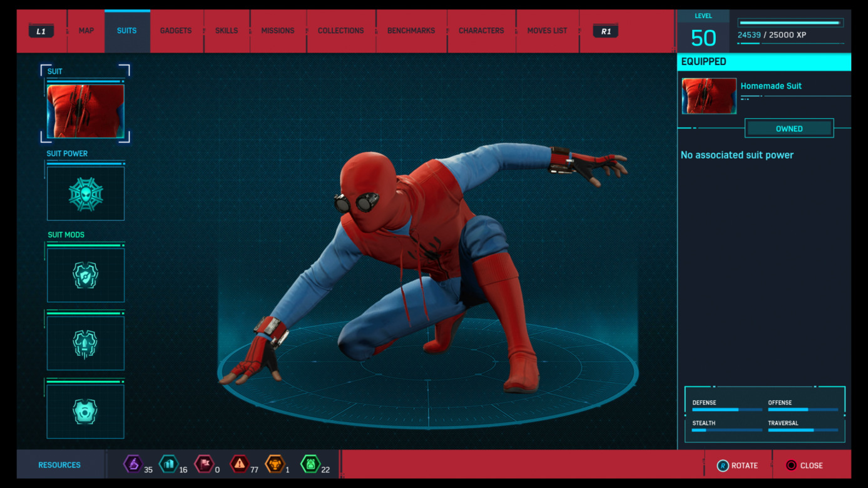This screenshot has width=868, height=488.
Task: Click the orange Challenge Tokens icon
Action: pos(275,464)
